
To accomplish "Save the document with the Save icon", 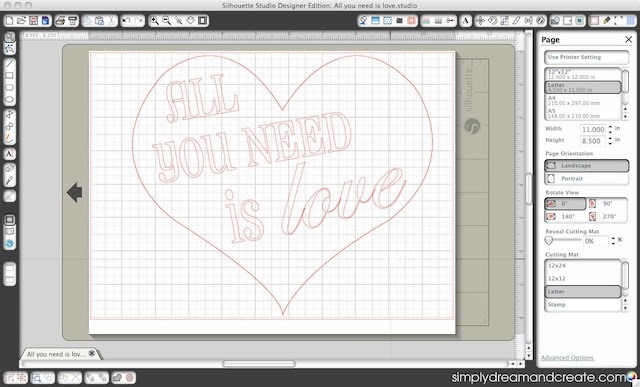I will (x=33, y=20).
